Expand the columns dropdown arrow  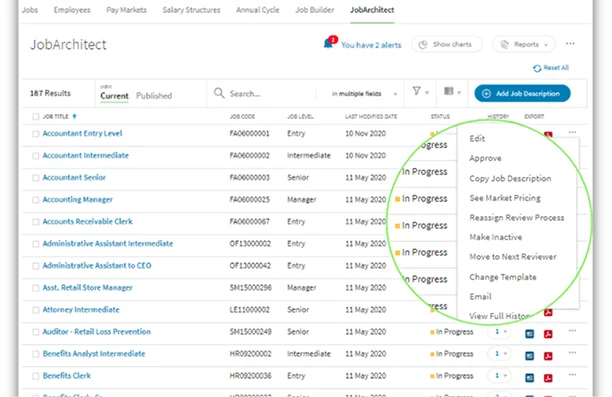459,93
